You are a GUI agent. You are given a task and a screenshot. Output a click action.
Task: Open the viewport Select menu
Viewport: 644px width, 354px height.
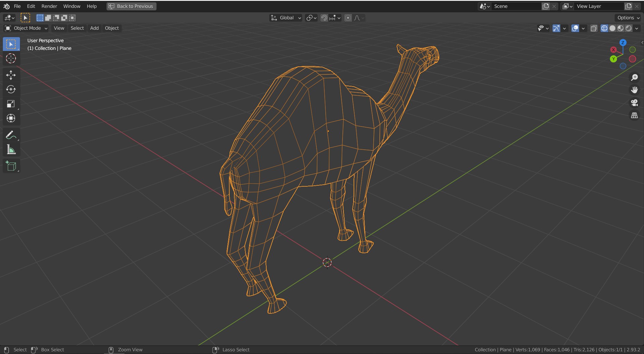(77, 28)
